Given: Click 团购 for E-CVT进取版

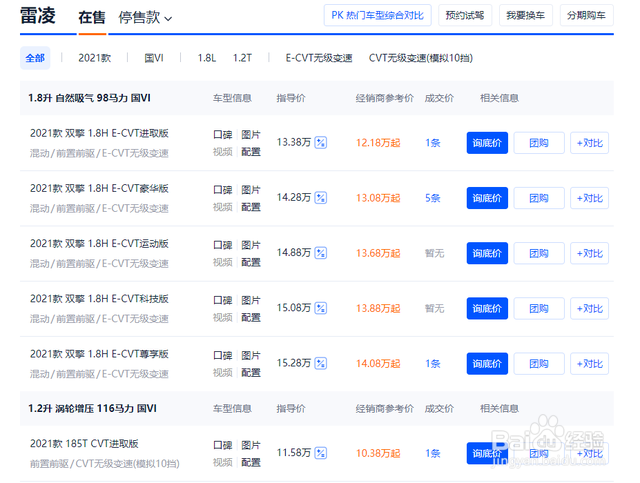Looking at the screenshot, I should point(539,143).
